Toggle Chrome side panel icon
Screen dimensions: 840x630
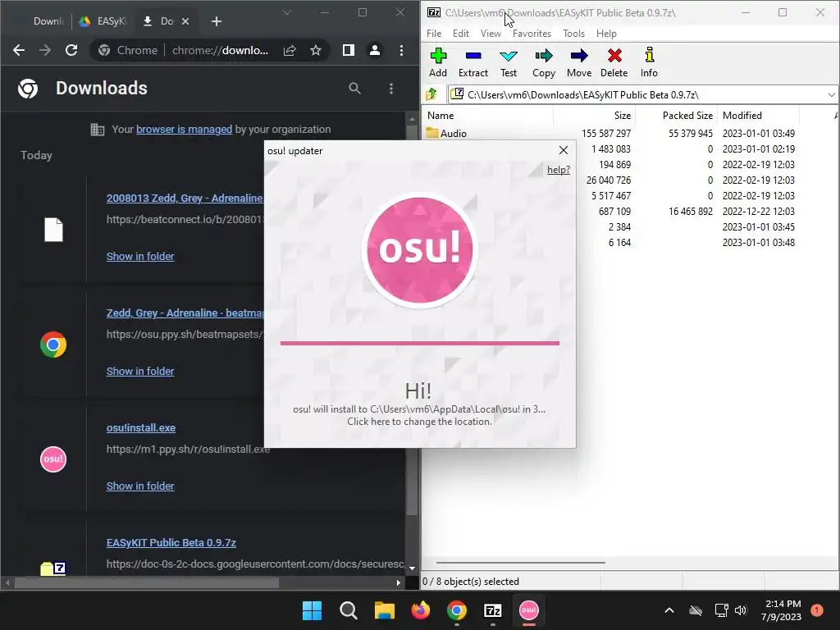coord(348,50)
